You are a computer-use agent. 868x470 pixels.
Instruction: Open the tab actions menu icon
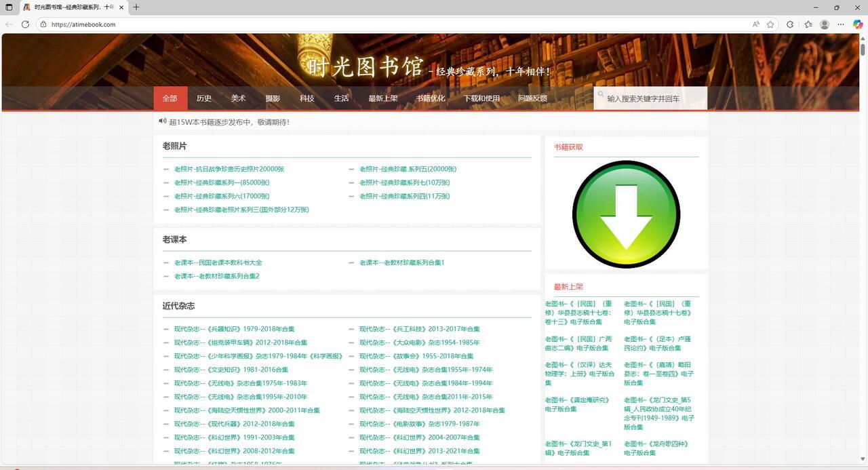pyautogui.click(x=9, y=7)
